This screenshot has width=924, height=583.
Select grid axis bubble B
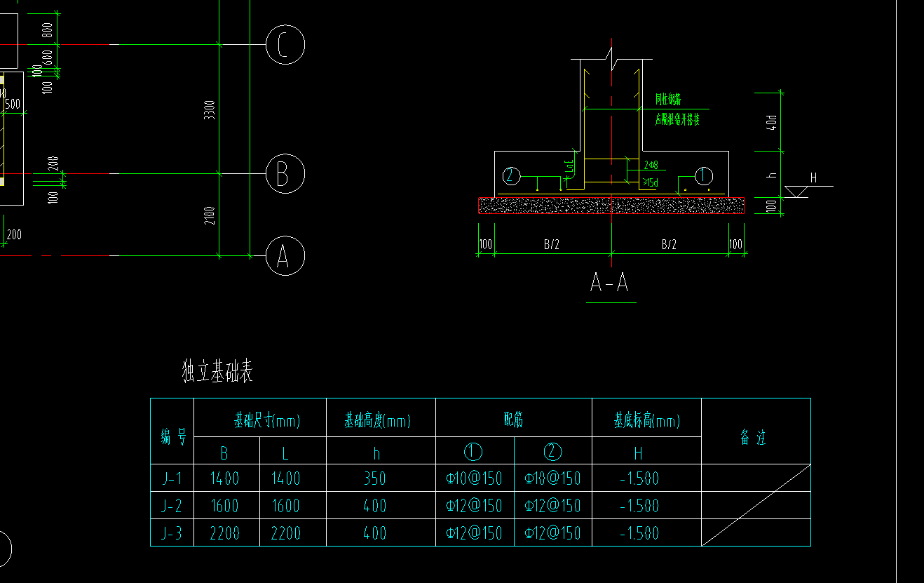pyautogui.click(x=285, y=173)
